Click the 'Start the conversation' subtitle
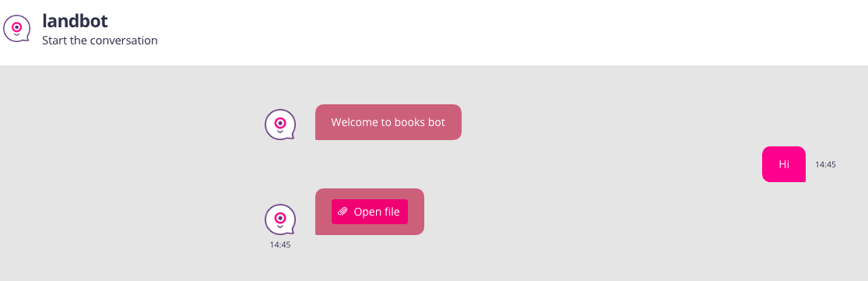868x281 pixels. pyautogui.click(x=100, y=40)
